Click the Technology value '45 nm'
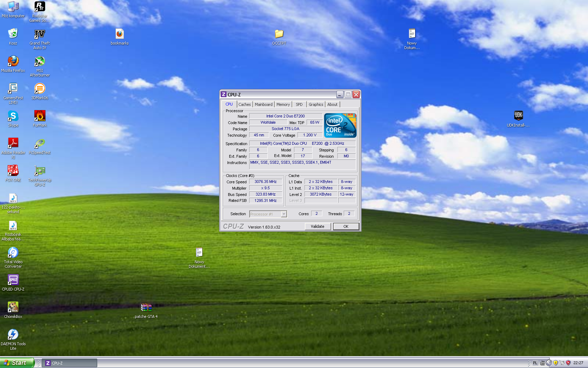The width and height of the screenshot is (588, 368). click(259, 135)
